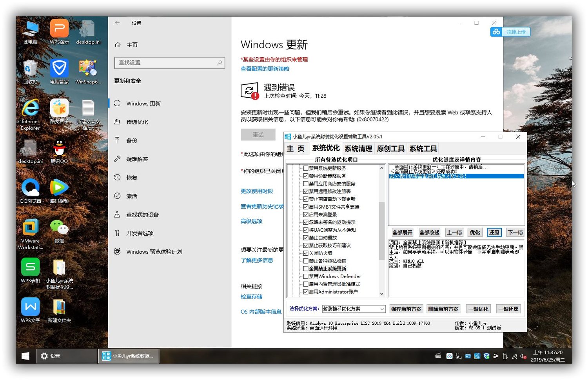The height and width of the screenshot is (380, 588).
Task: Open the 查看配置的更新策略 link
Action: click(265, 69)
